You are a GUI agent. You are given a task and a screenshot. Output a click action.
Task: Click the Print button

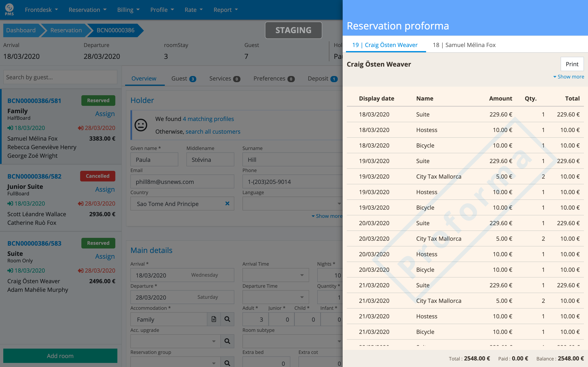572,64
